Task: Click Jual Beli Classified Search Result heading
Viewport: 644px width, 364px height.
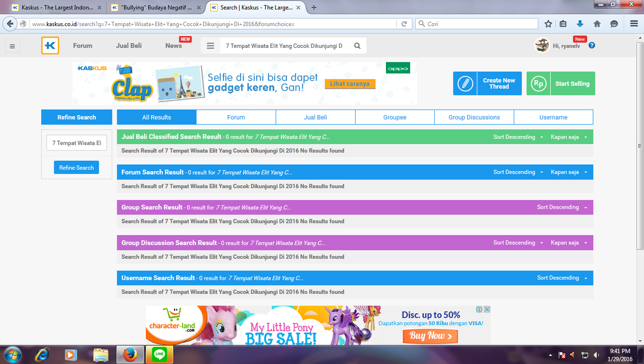Action: pyautogui.click(x=171, y=136)
